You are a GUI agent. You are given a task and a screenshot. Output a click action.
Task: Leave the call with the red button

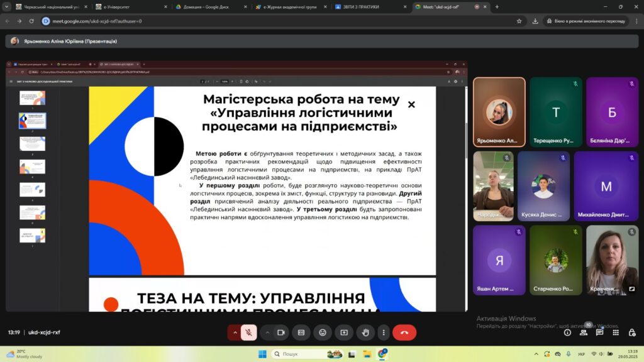coord(404,332)
